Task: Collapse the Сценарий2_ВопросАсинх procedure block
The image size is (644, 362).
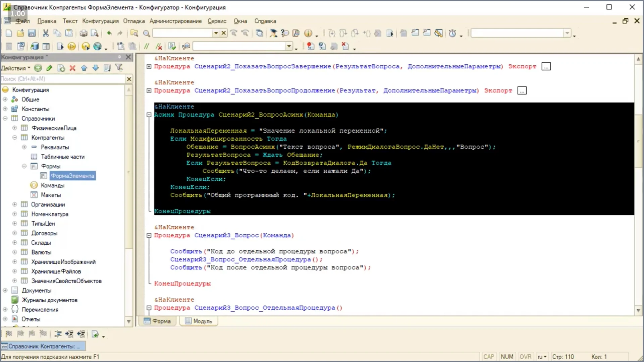Action: (149, 115)
